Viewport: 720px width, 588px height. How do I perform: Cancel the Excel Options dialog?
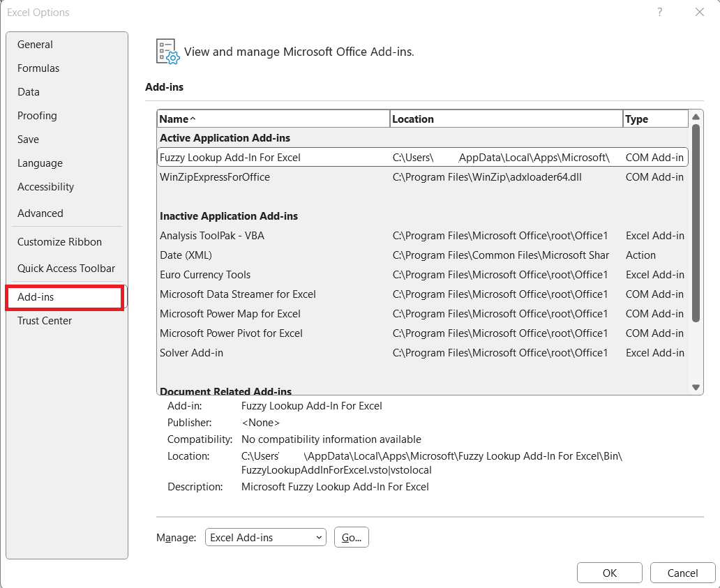click(682, 573)
